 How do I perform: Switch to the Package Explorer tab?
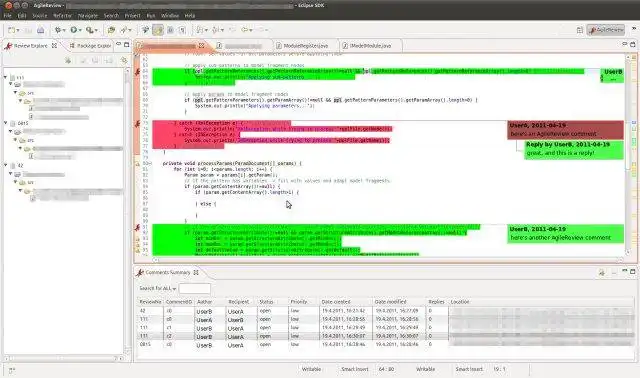pyautogui.click(x=91, y=46)
